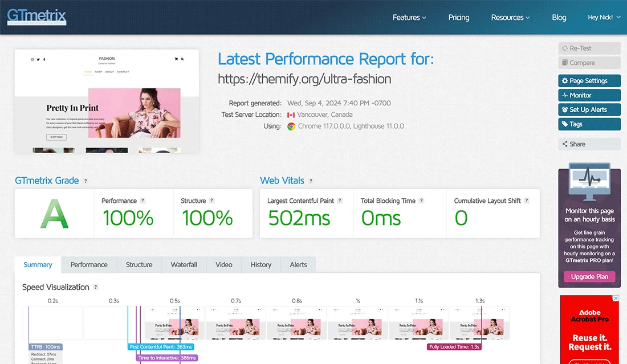Click the 'Vancouver, Canada' server location text
Viewport: 627px width, 364px height.
click(325, 114)
